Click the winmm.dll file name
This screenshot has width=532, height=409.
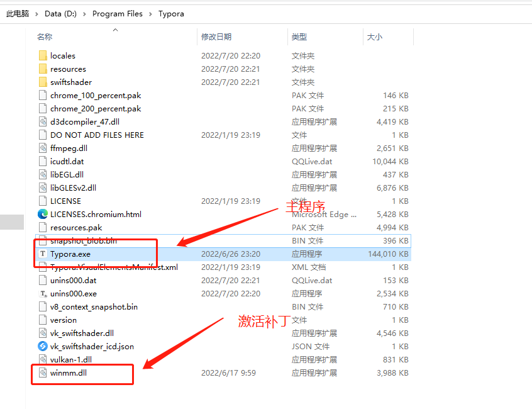coord(69,373)
